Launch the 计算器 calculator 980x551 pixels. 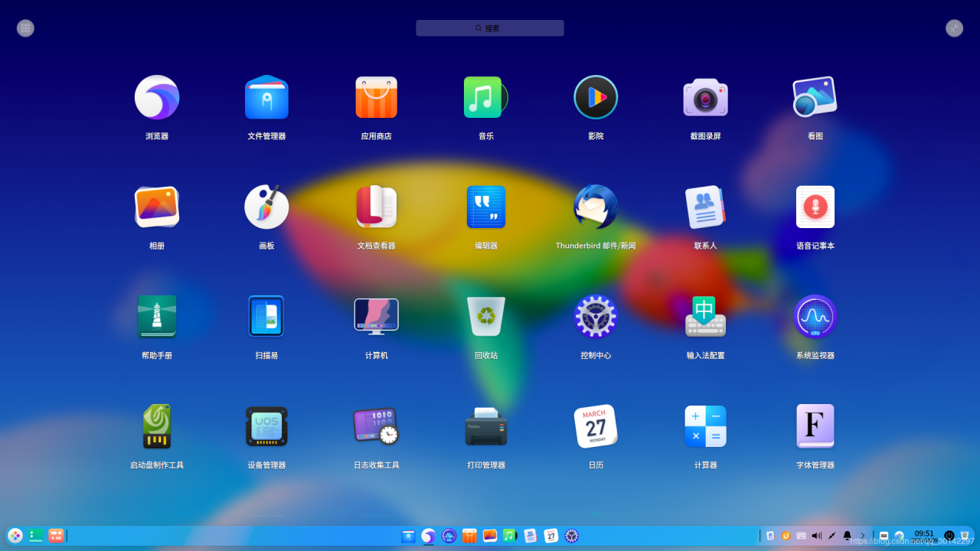pos(705,425)
